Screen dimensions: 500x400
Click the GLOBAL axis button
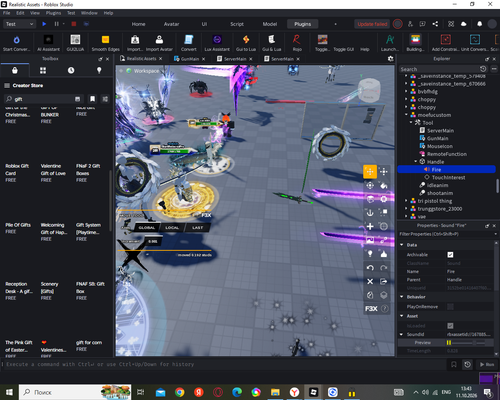point(147,228)
